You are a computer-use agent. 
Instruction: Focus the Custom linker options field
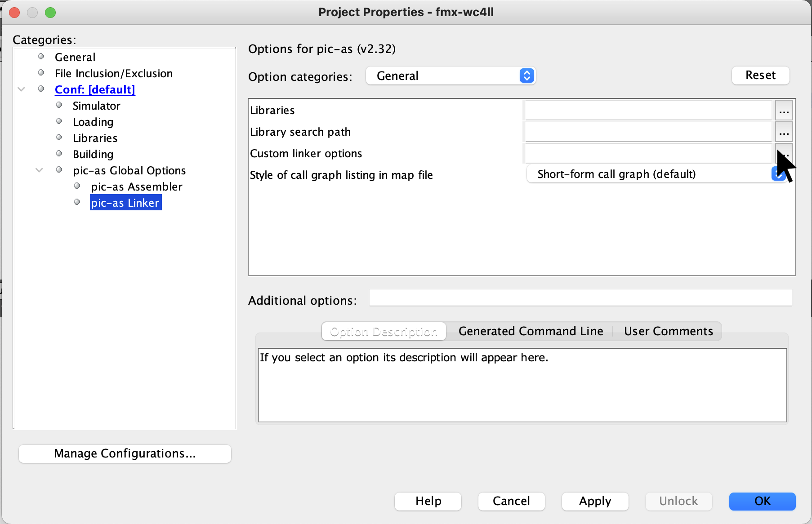click(648, 154)
